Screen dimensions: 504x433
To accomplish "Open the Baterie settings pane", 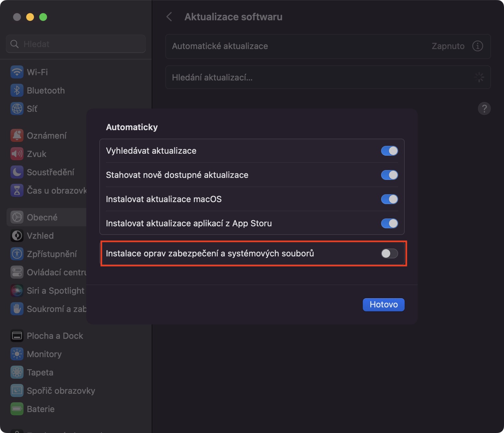I will [41, 409].
